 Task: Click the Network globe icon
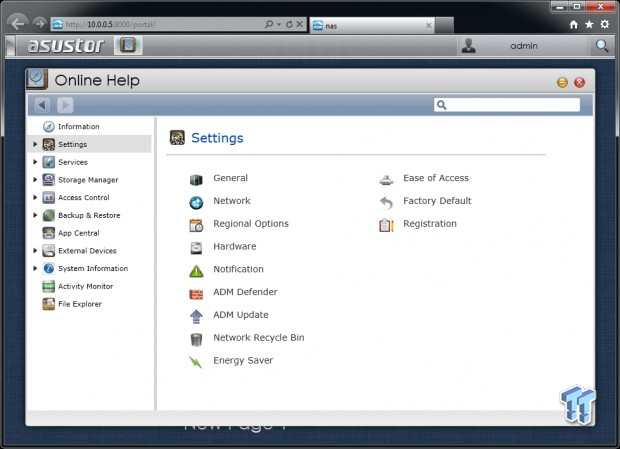click(x=196, y=202)
